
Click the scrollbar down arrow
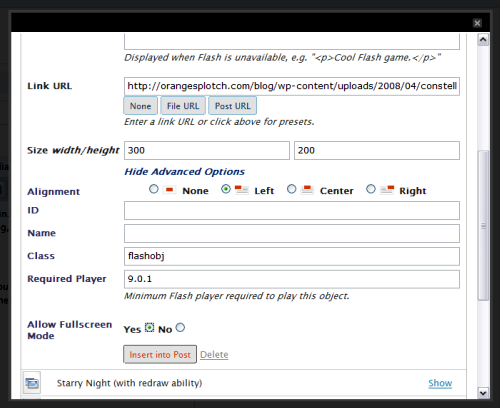click(x=483, y=393)
